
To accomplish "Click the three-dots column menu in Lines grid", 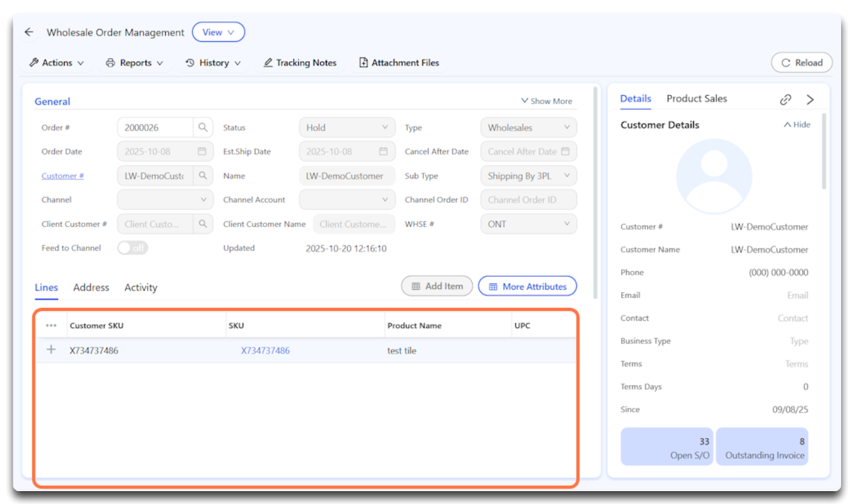I will click(52, 326).
